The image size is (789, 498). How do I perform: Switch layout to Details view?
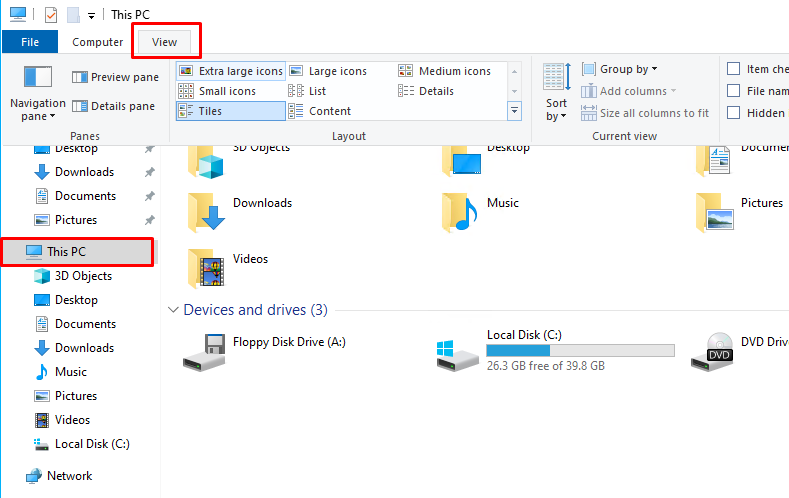tap(426, 91)
